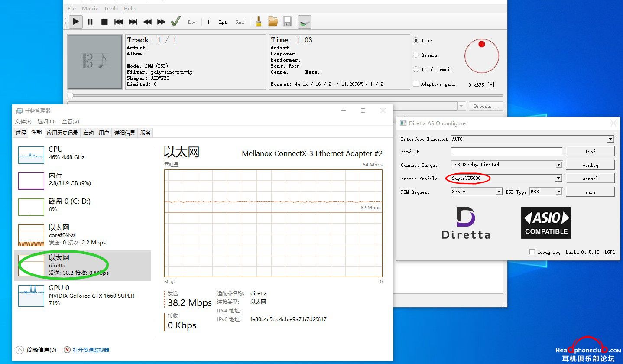Open the DSD Type MSB dropdown

546,192
